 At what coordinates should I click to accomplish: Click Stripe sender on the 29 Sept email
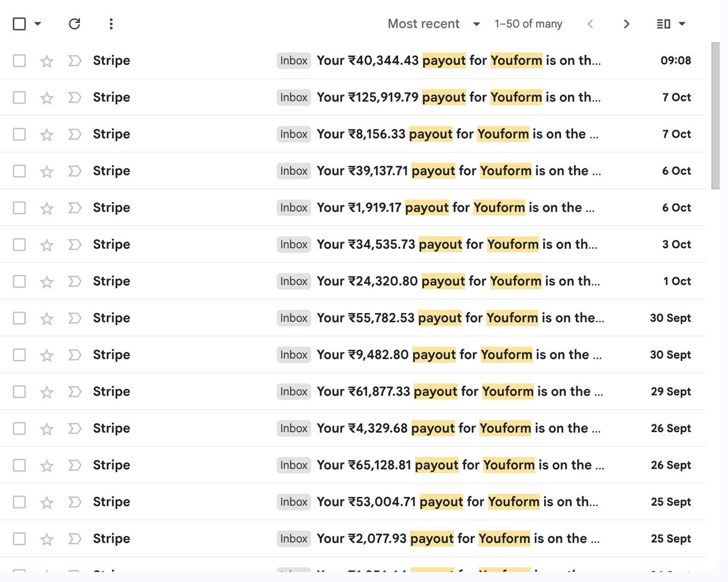112,391
